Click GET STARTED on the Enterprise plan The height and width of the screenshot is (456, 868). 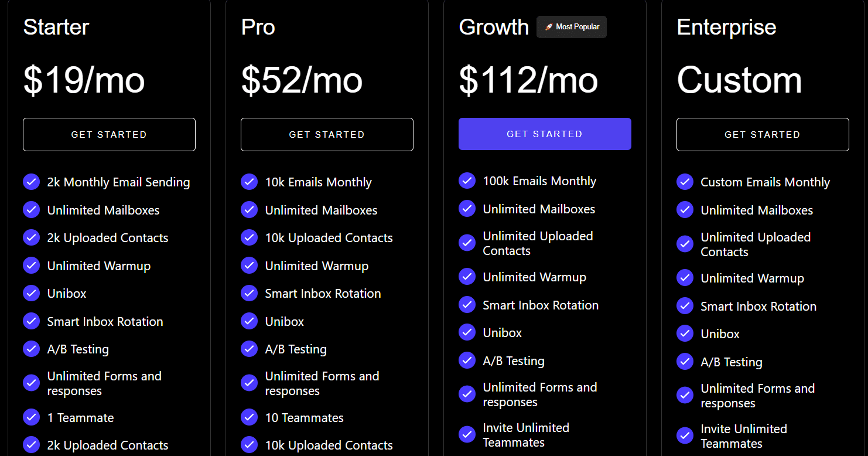coord(763,134)
